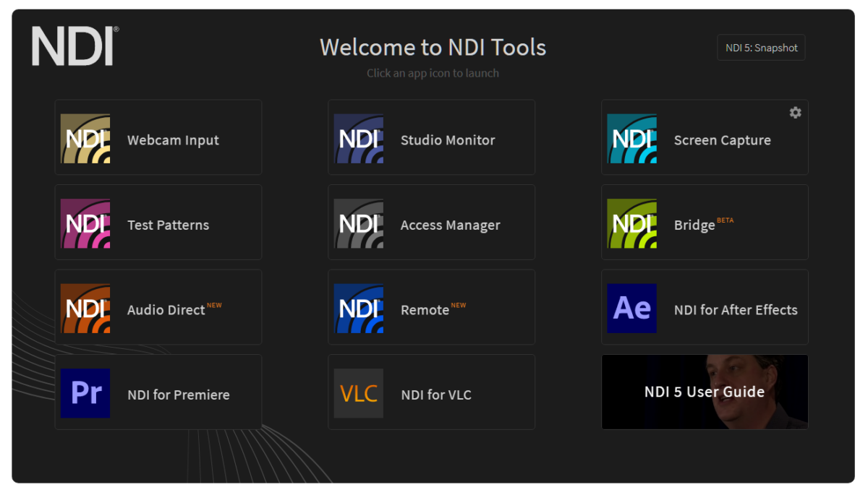Viewport: 868px width, 495px height.
Task: Select NDI for After Effects label
Action: click(736, 310)
